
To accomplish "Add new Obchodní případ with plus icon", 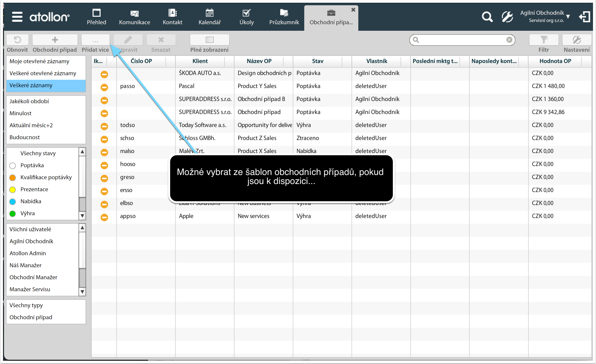I will [55, 40].
